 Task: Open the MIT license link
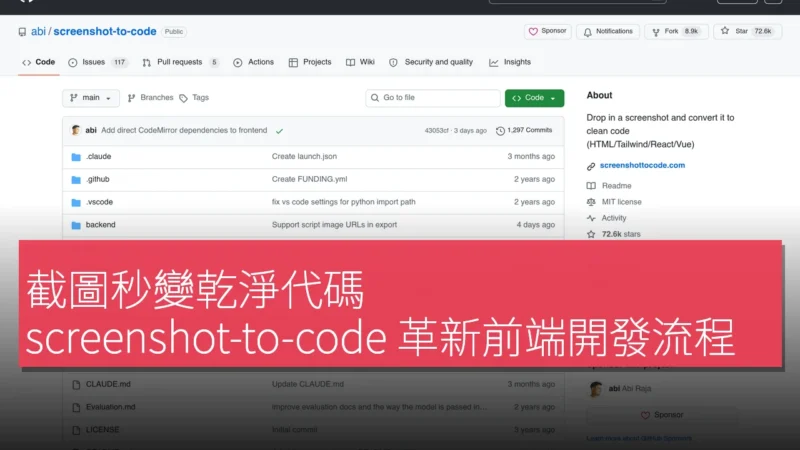(x=621, y=202)
